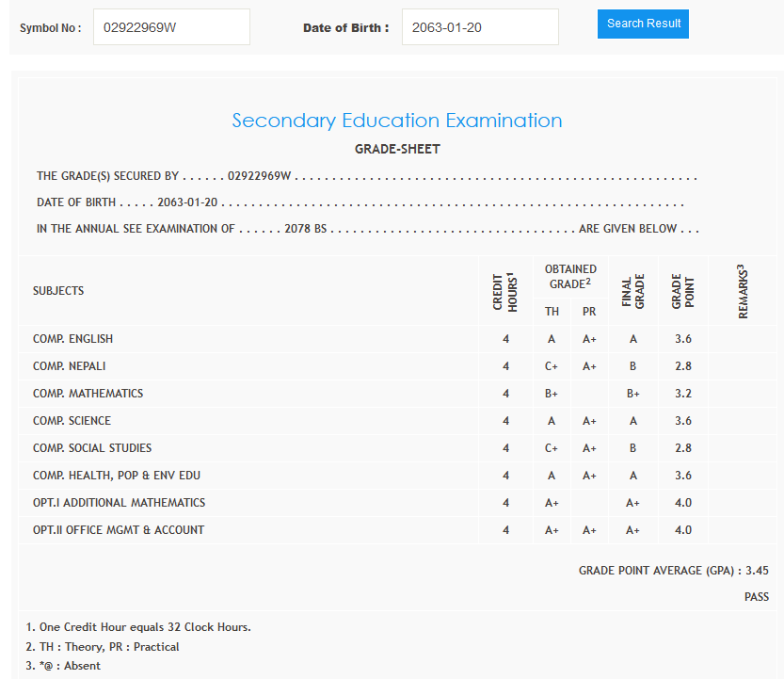Click the Secondary Education Examination heading
Image resolution: width=784 pixels, height=679 pixels.
[x=396, y=121]
